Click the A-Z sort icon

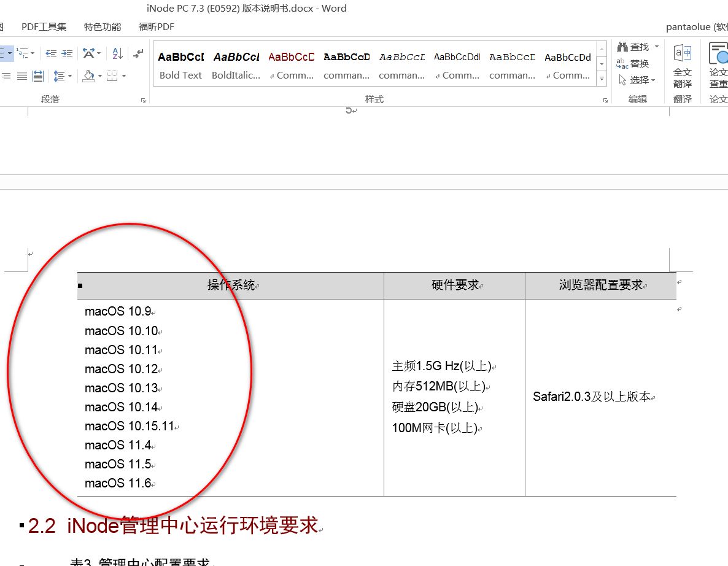117,53
